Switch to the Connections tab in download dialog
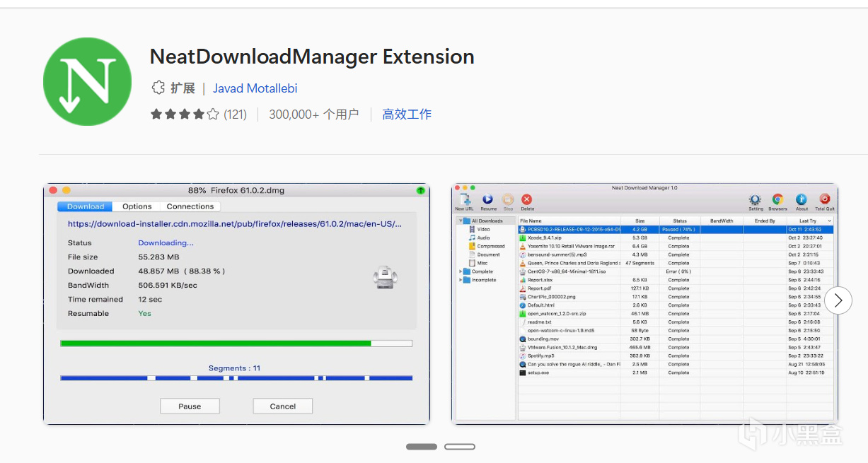 point(190,206)
